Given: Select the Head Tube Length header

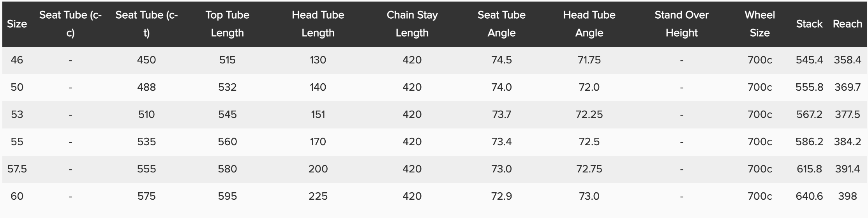Looking at the screenshot, I should (x=318, y=24).
